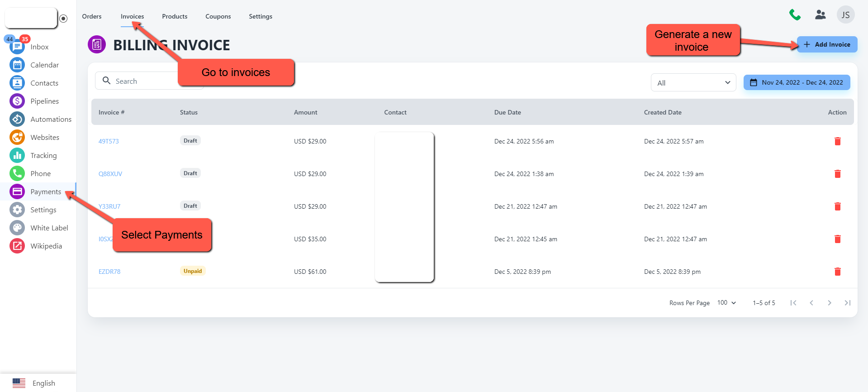Open invoice Q88XUV link
868x392 pixels.
[x=110, y=174]
